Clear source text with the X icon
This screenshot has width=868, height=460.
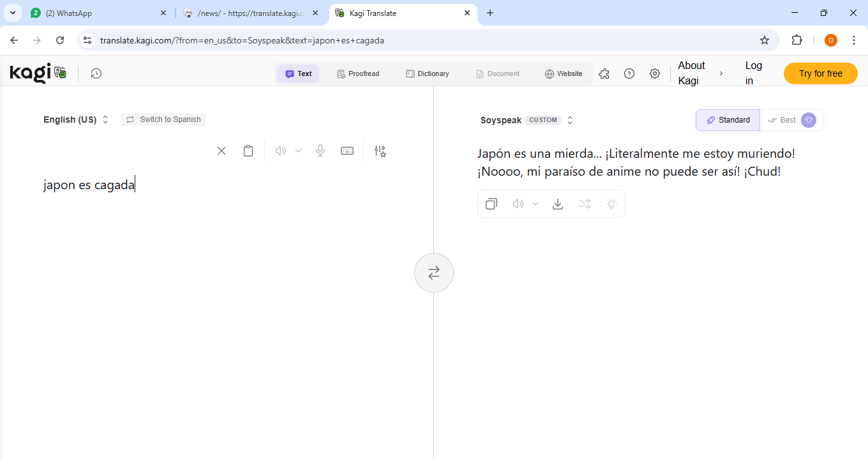tap(221, 151)
